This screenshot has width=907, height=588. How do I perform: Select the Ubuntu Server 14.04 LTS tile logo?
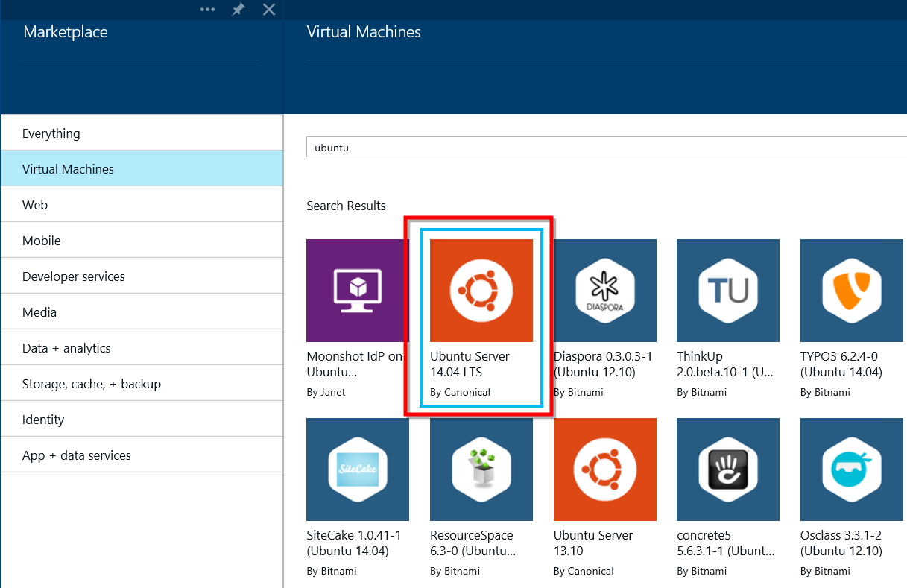click(x=481, y=291)
